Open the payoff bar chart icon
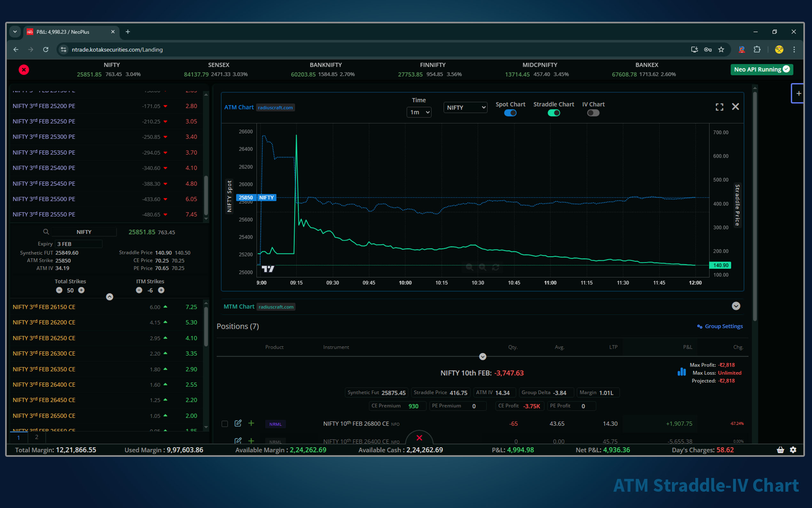Screen dimensions: 812x508 (x=682, y=372)
